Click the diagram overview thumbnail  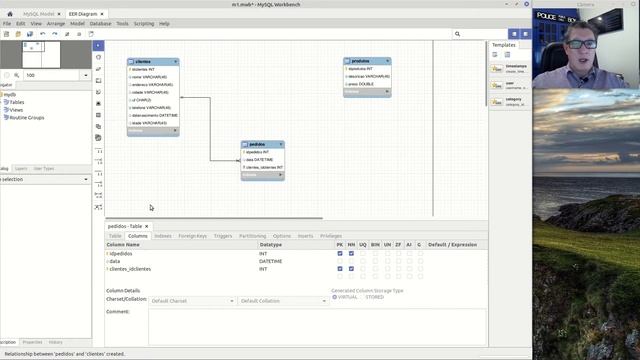click(x=41, y=55)
